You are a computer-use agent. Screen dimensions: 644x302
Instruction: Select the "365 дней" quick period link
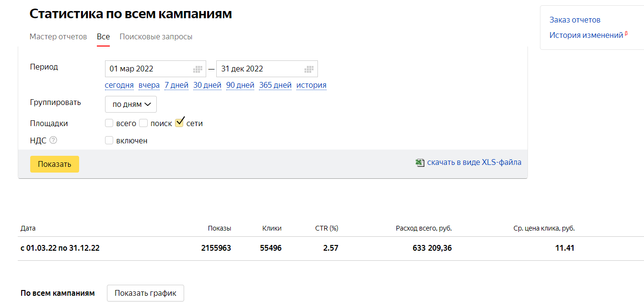pyautogui.click(x=275, y=85)
